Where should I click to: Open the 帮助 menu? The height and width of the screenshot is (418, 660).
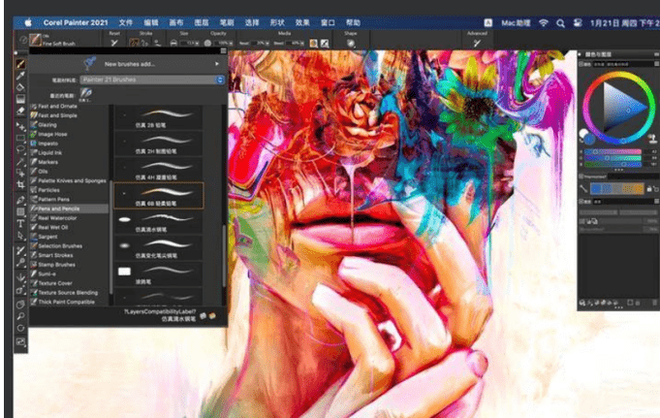[353, 23]
